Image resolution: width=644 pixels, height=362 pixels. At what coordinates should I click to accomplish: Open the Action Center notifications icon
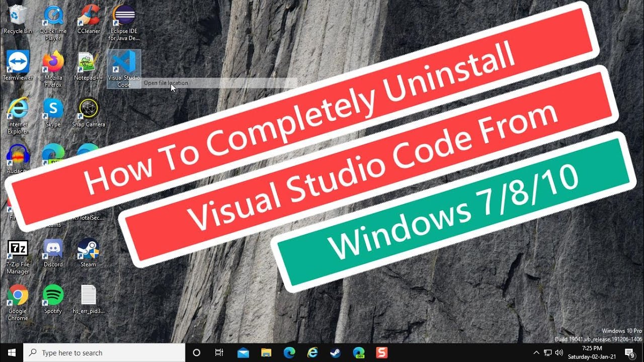[x=630, y=353]
